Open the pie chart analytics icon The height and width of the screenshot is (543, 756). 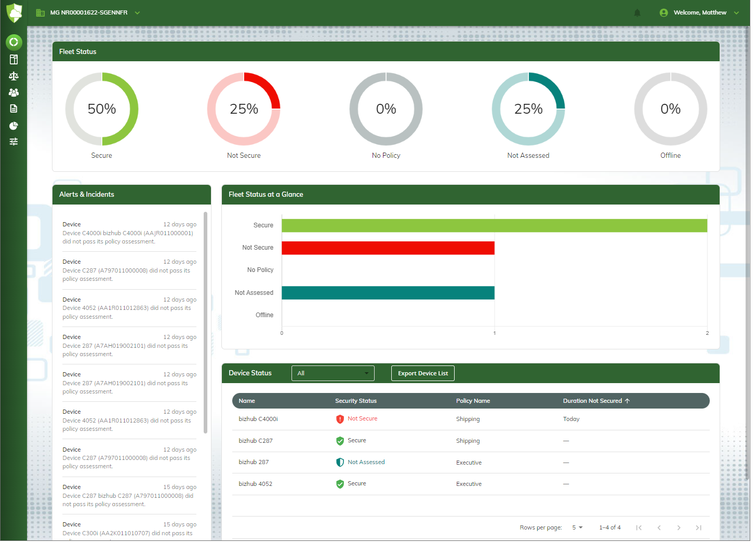(14, 126)
